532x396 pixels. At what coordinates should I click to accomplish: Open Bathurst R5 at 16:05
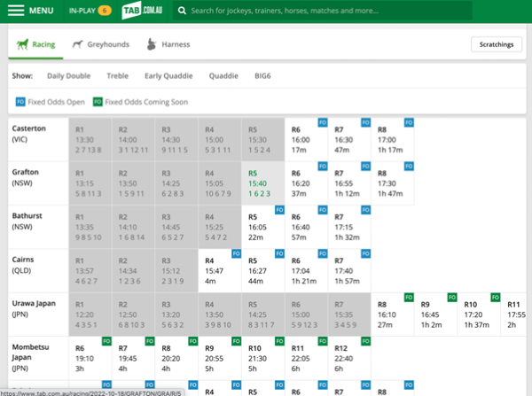263,227
